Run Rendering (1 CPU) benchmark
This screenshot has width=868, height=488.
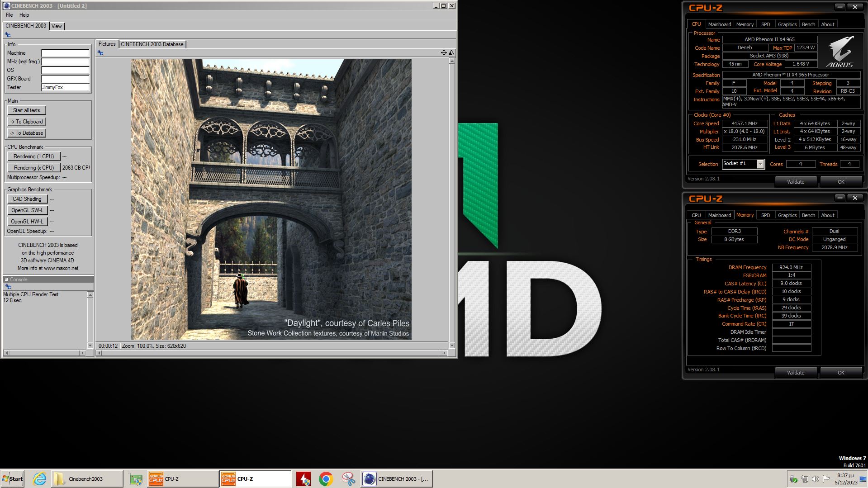34,156
